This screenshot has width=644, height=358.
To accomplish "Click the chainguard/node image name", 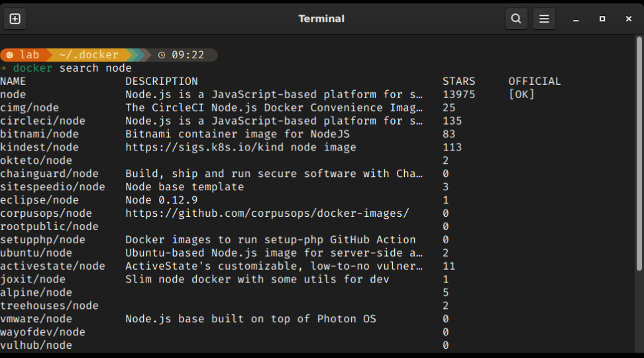I will coord(49,174).
